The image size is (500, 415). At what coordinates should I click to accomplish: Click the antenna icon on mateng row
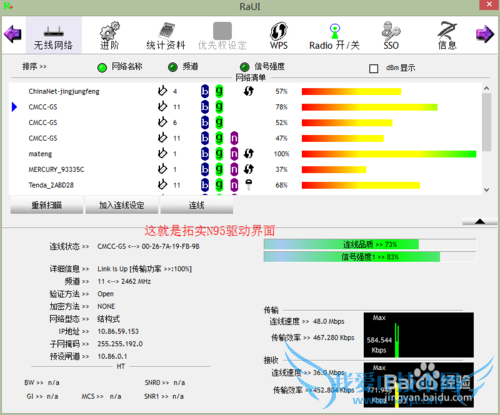tap(162, 153)
